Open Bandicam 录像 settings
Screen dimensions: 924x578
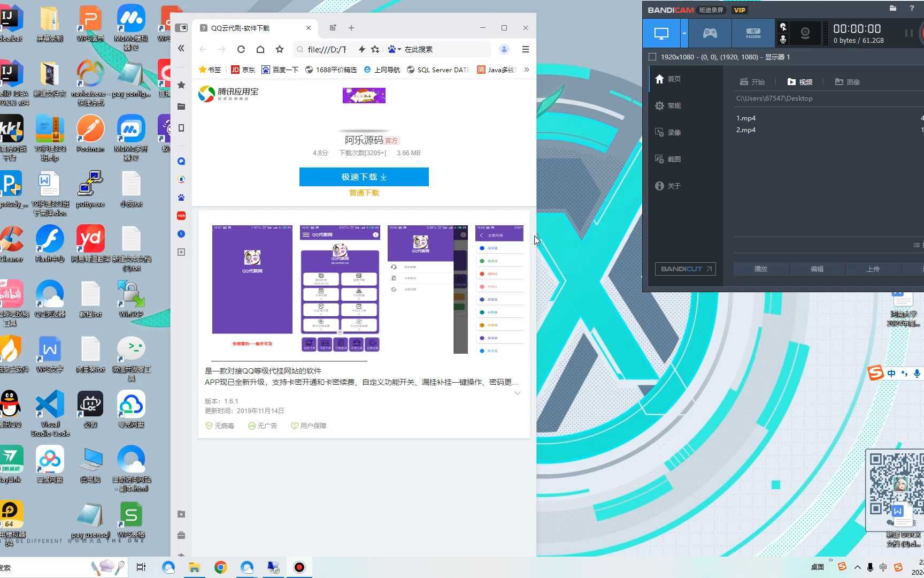click(668, 132)
